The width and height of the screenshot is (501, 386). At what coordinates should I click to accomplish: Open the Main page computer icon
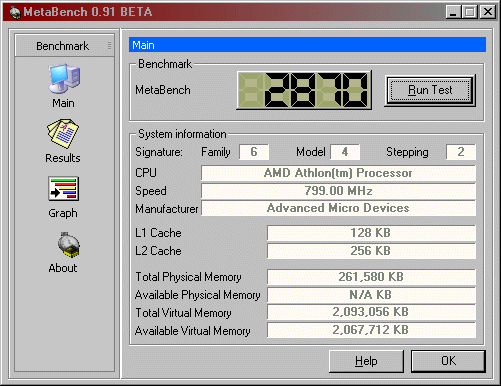64,78
